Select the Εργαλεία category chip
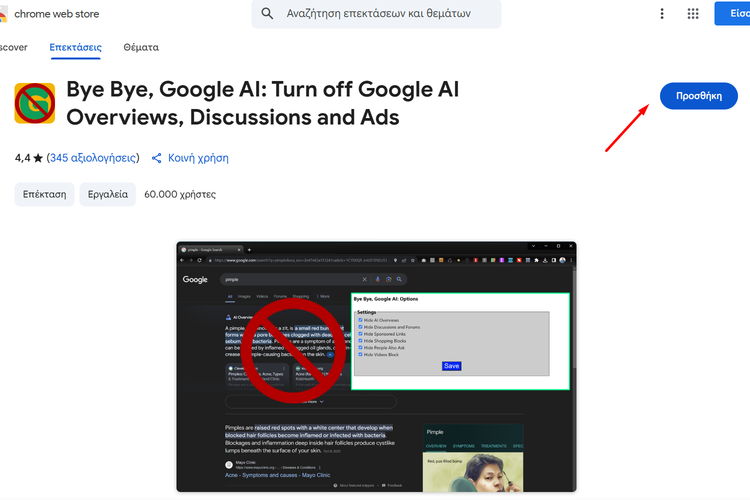This screenshot has height=500, width=750. (108, 194)
